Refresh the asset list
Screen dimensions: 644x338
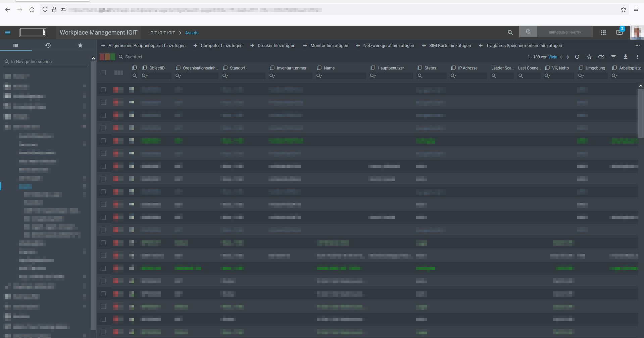point(577,57)
